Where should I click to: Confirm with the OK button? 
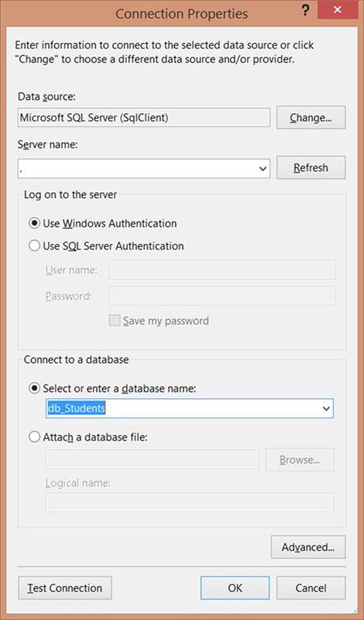click(x=235, y=588)
